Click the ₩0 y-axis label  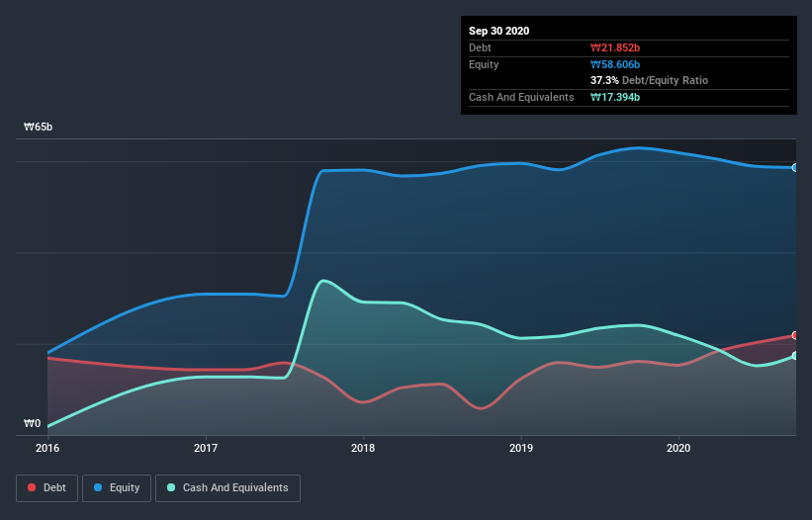coord(32,423)
